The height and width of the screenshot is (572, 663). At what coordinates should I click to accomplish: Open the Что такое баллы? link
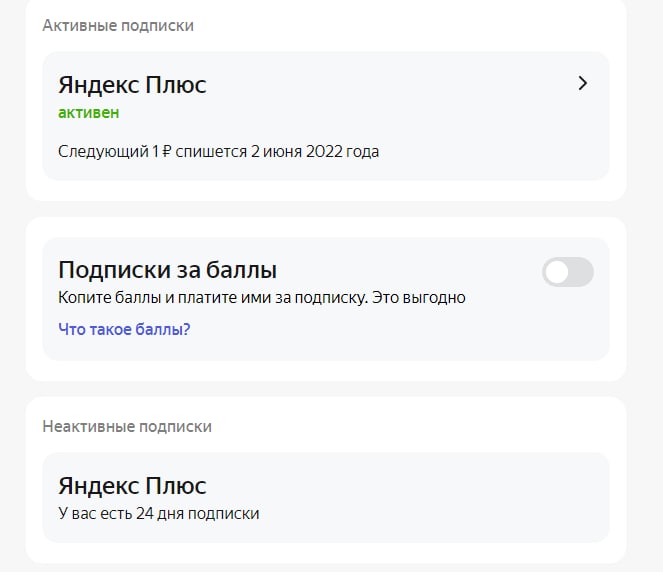coord(124,328)
